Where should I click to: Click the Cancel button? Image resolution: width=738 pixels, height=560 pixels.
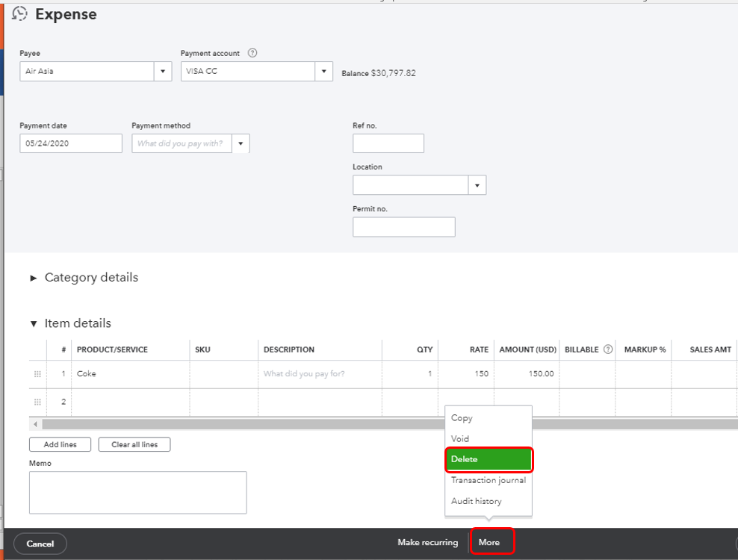pyautogui.click(x=40, y=544)
